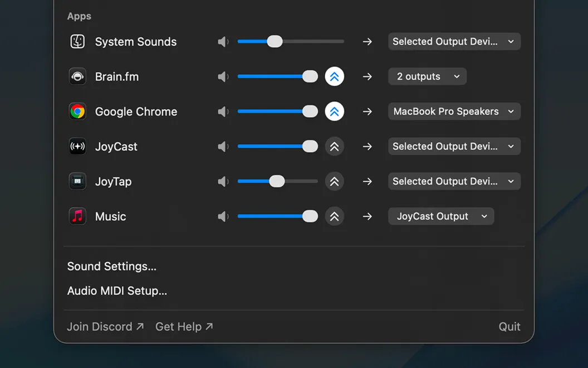Quit the app
This screenshot has height=368, width=588.
coord(509,327)
